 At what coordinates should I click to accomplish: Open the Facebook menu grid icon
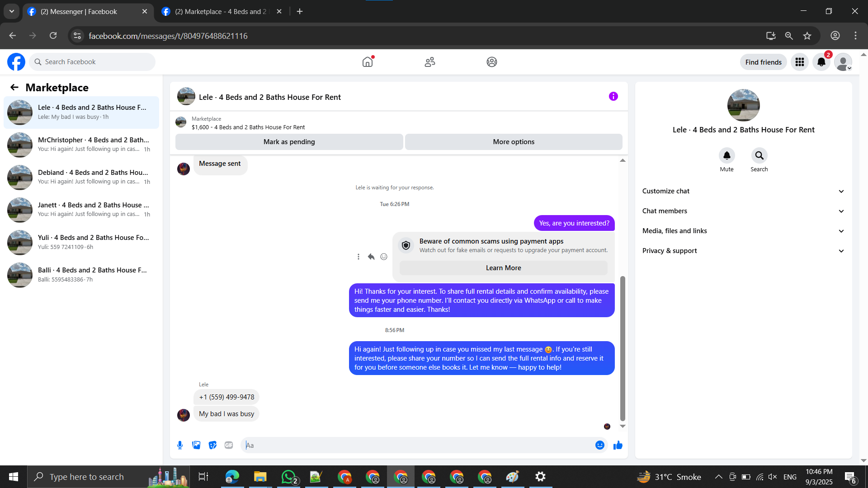point(800,62)
